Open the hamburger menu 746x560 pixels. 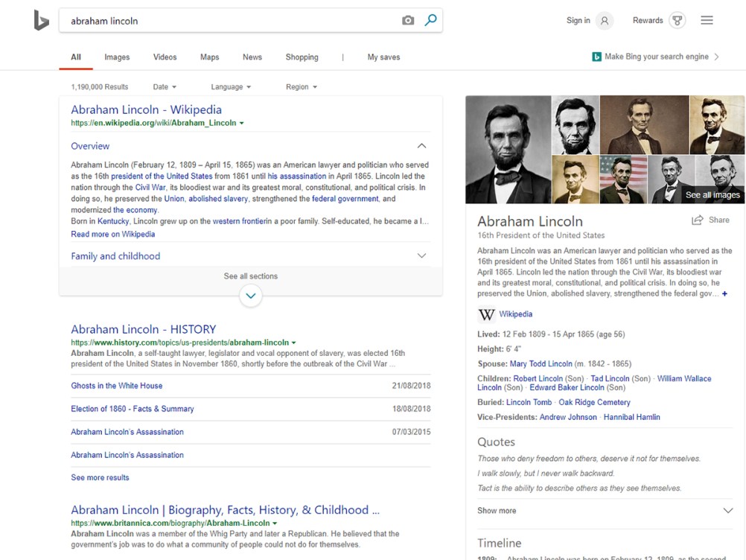coord(706,20)
